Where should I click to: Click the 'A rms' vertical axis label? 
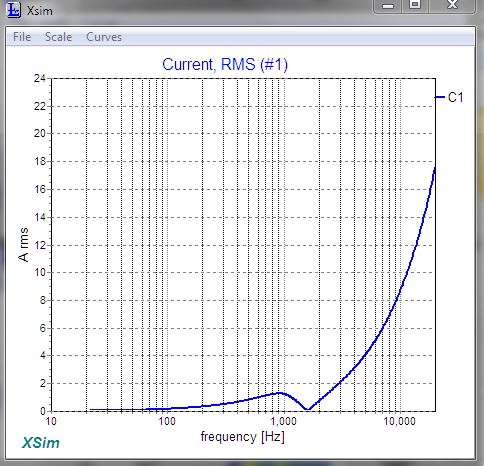click(x=24, y=245)
